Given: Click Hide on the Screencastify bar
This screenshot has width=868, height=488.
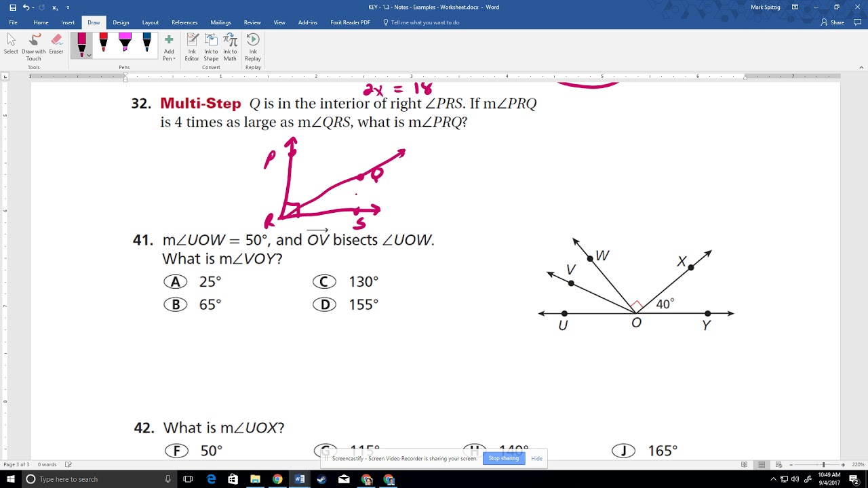Looking at the screenshot, I should 536,458.
